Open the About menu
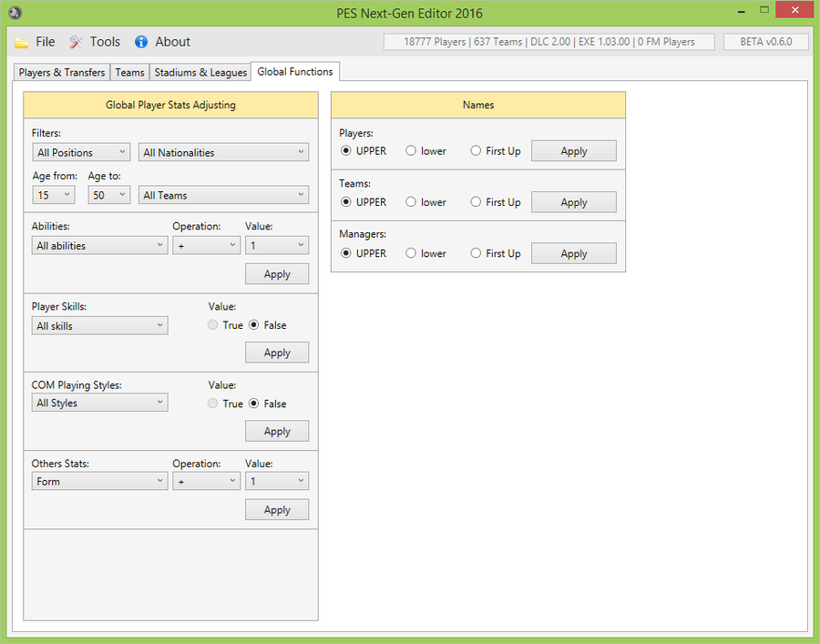Screen dimensions: 820x644 tap(172, 42)
